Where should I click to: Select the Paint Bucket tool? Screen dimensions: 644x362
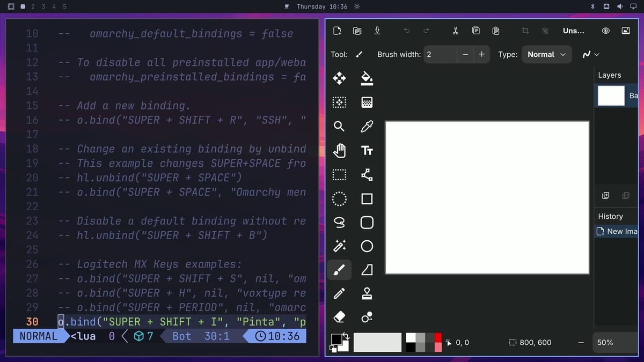[367, 78]
